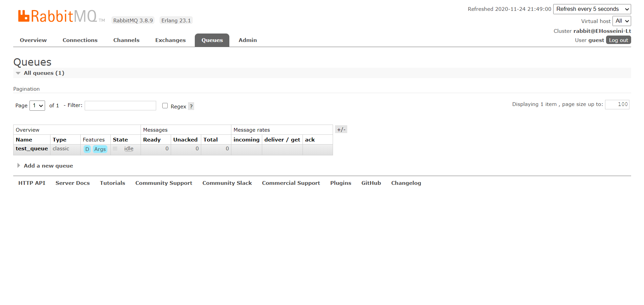Click the RabbitMQ logo
The height and width of the screenshot is (305, 644).
[61, 16]
